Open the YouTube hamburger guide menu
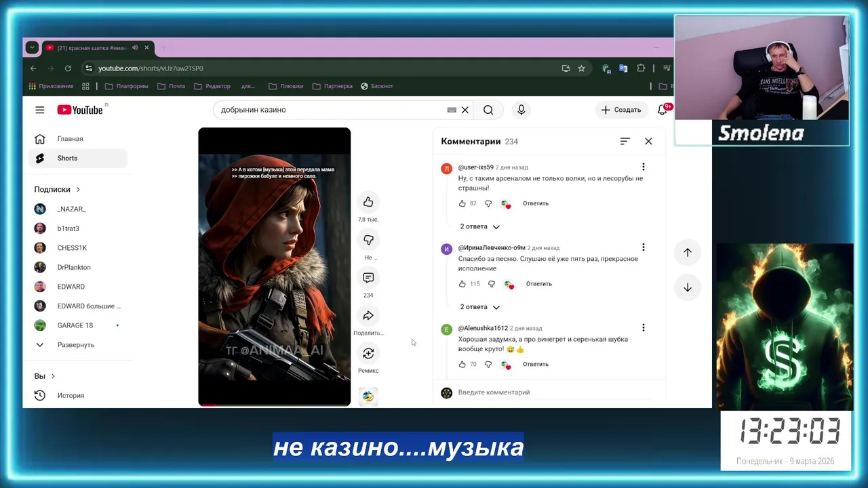 [x=40, y=110]
